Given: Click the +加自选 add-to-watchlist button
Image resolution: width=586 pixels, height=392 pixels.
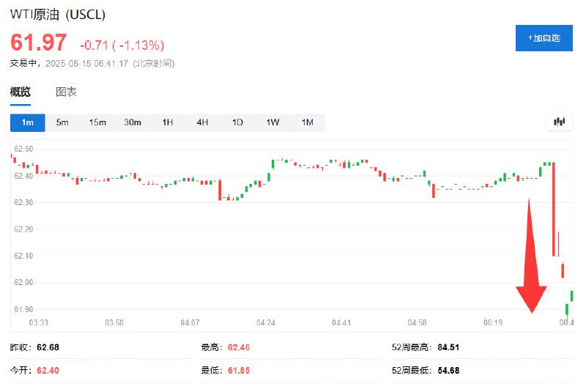Looking at the screenshot, I should click(544, 38).
